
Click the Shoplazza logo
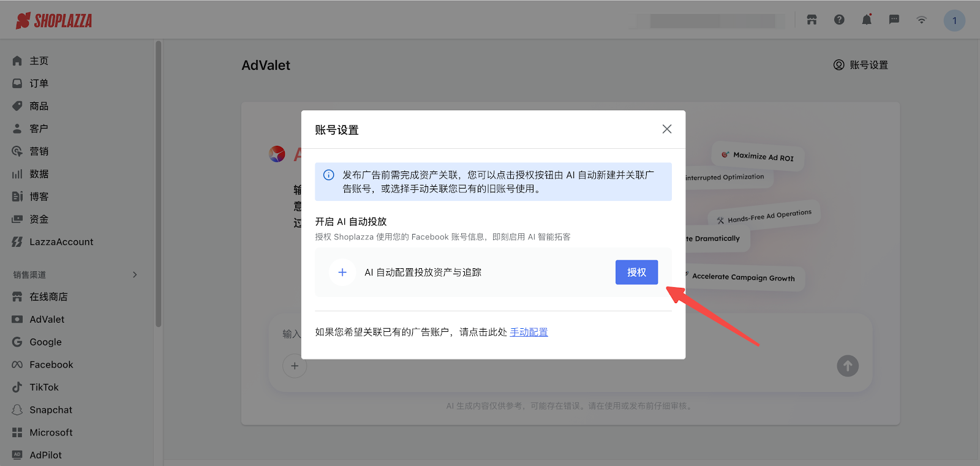pos(54,21)
